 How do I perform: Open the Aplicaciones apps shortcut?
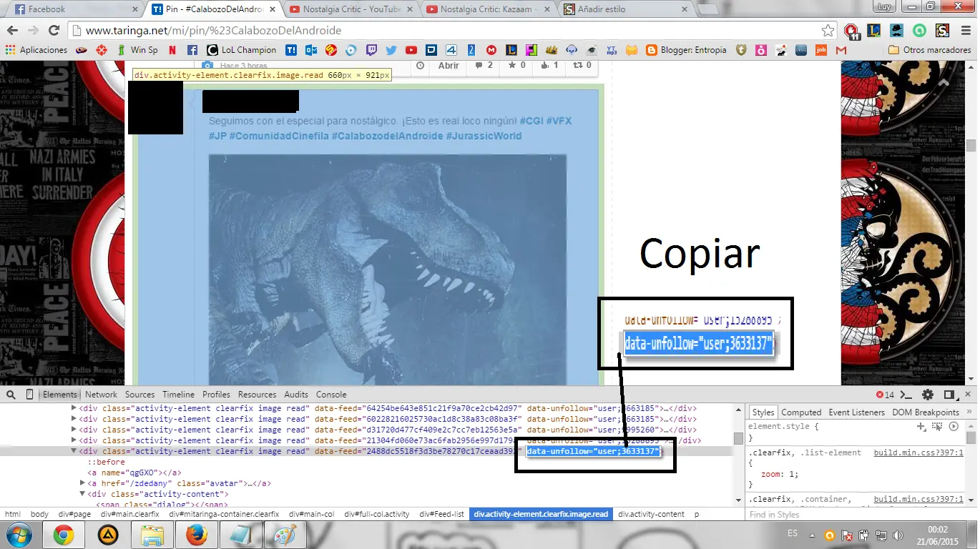[37, 50]
